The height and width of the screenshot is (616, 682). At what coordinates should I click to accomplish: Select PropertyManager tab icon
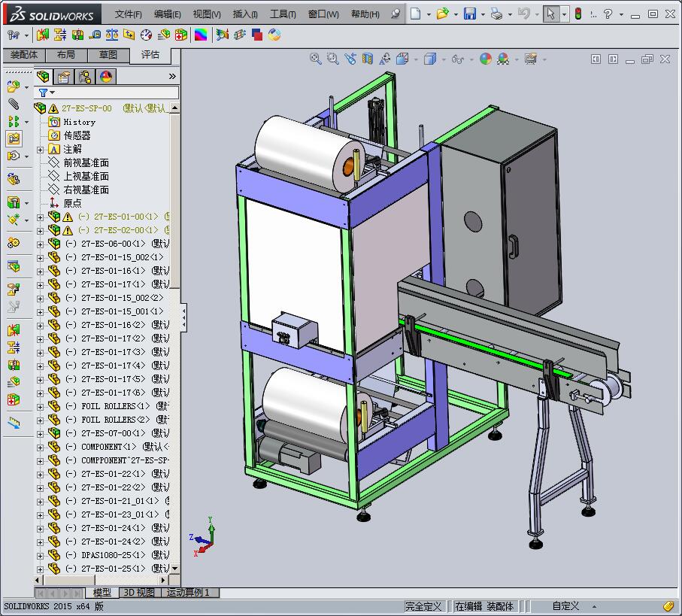[x=64, y=77]
